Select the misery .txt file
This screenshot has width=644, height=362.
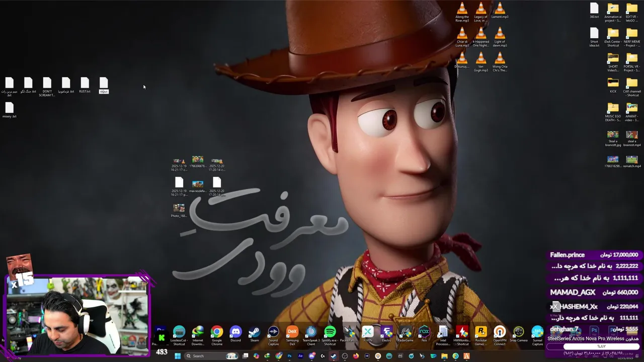click(9, 111)
